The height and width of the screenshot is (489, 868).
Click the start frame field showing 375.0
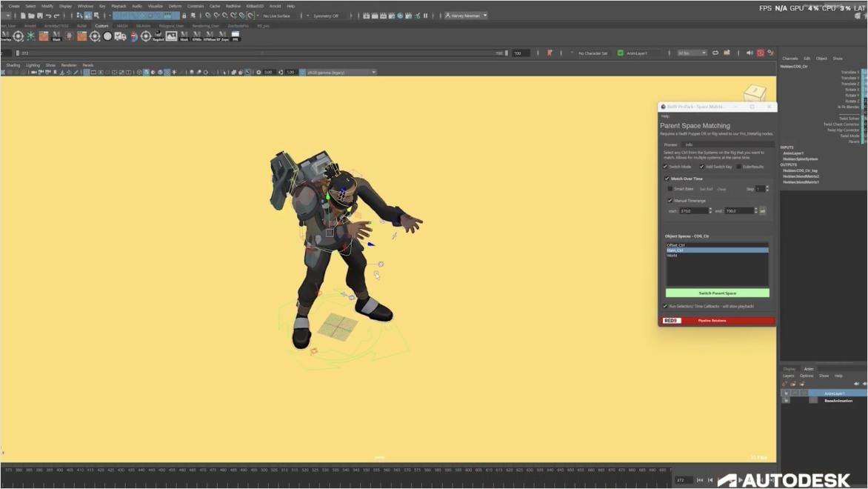(692, 210)
